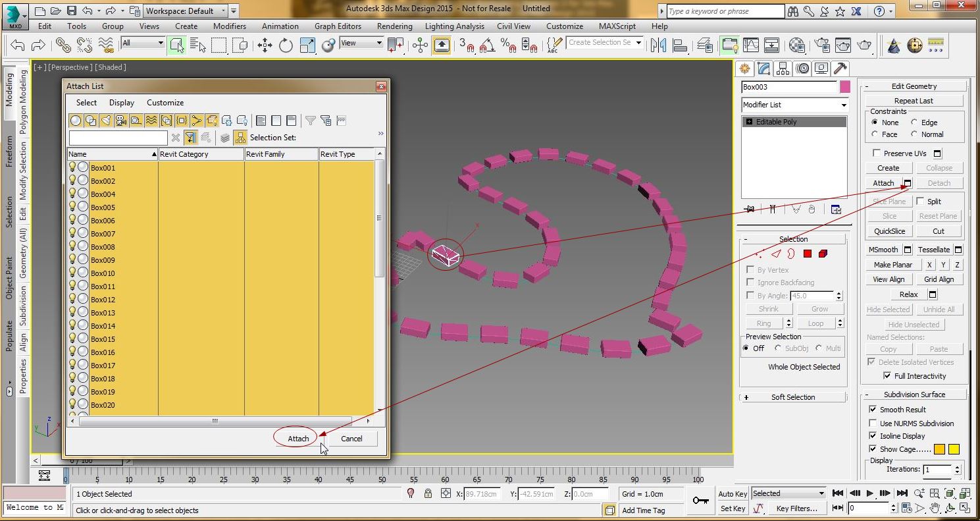Viewport: 980px width, 521px height.
Task: Open the Hierarchy tab in the command panel
Action: pos(783,68)
